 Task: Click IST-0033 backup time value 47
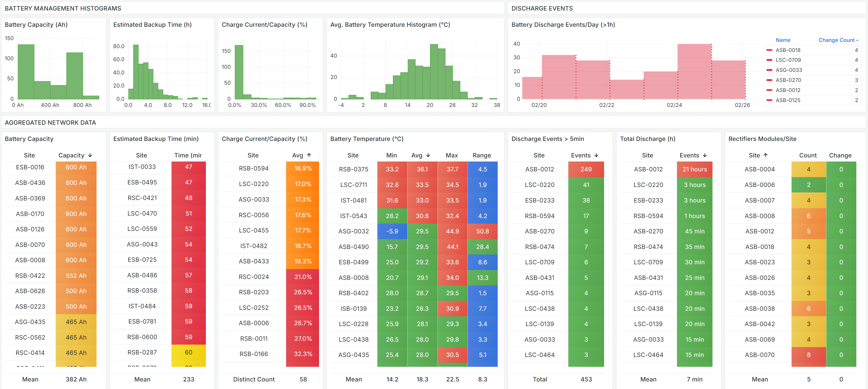pos(188,167)
